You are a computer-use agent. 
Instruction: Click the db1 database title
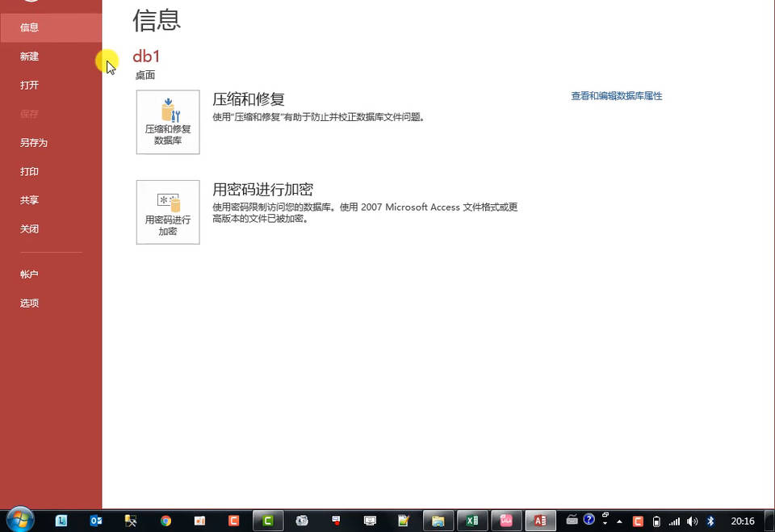(x=146, y=57)
